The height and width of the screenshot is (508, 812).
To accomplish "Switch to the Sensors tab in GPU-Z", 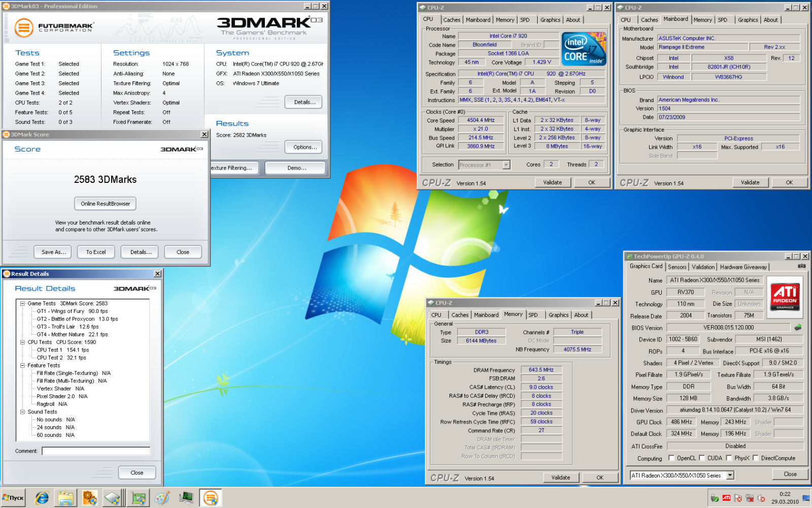I will [x=677, y=267].
